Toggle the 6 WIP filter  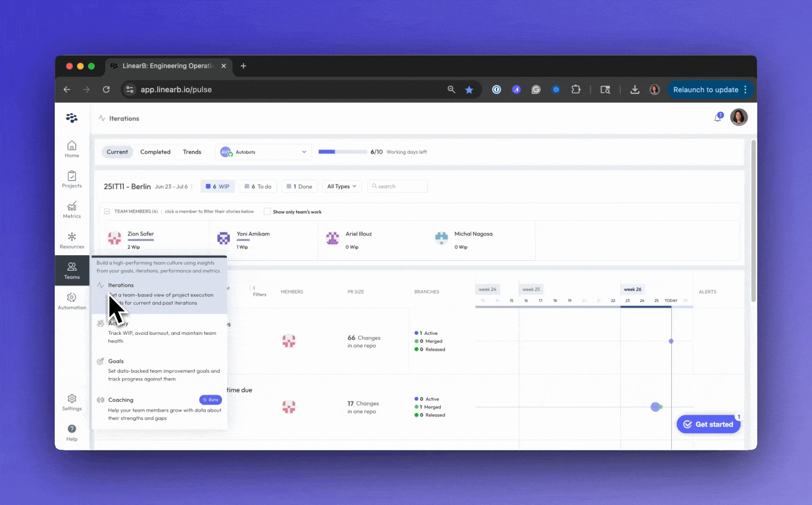pyautogui.click(x=217, y=186)
